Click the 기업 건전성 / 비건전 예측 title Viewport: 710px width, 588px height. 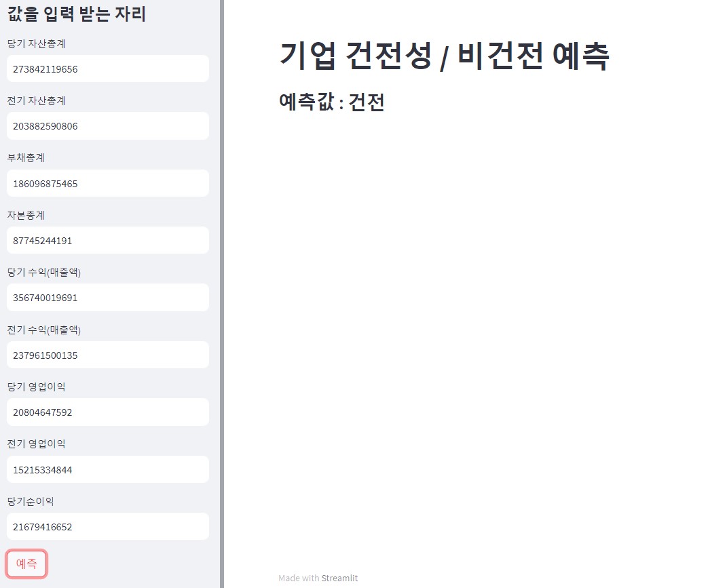[x=444, y=56]
